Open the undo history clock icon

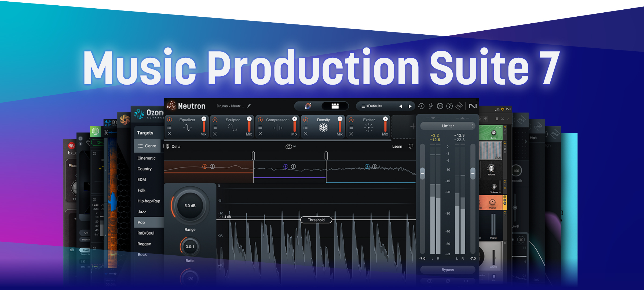pyautogui.click(x=421, y=106)
